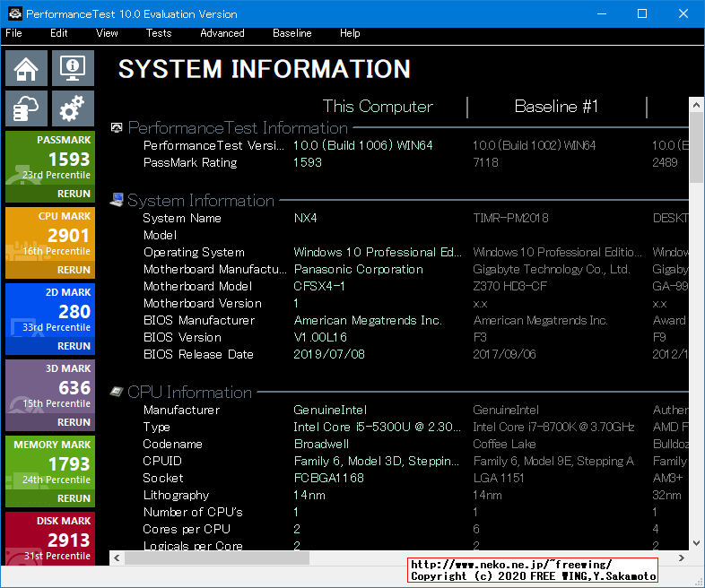Viewport: 705px width, 588px height.
Task: Open the Help menu
Action: [350, 33]
